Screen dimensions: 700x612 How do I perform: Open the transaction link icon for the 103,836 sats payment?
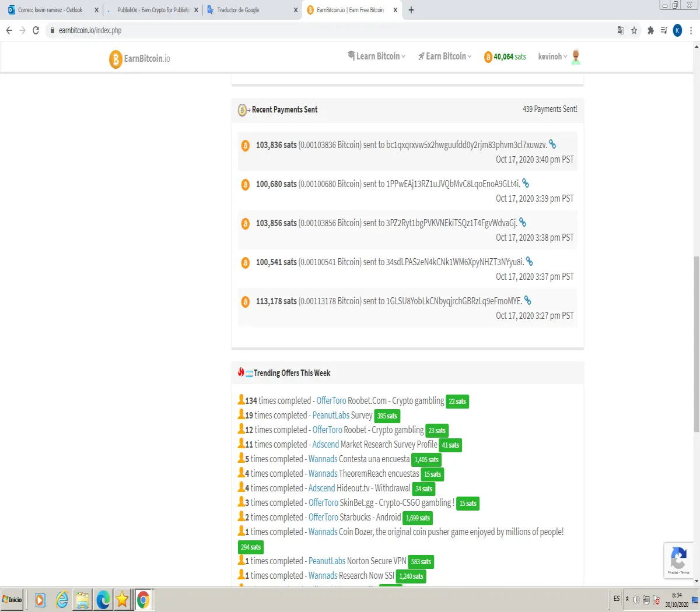click(x=552, y=144)
